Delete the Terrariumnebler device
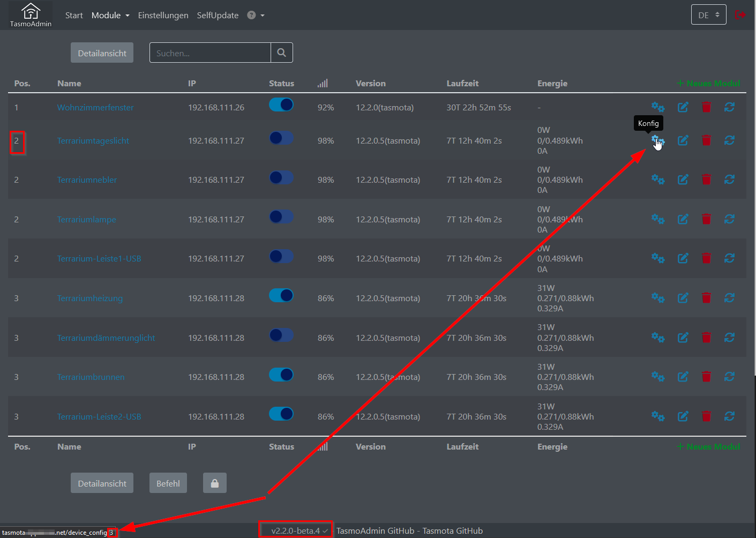756x538 pixels. tap(706, 180)
